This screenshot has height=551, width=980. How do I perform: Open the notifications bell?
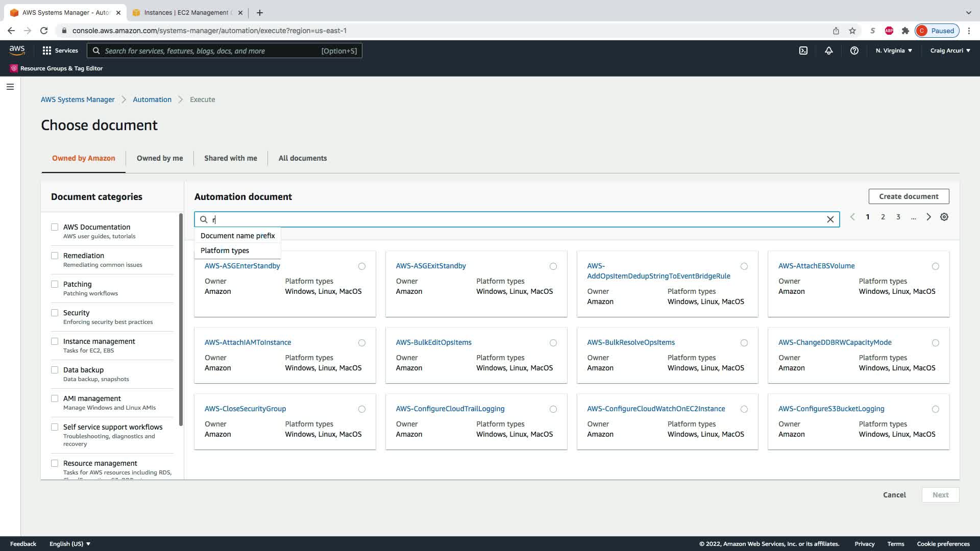click(828, 51)
